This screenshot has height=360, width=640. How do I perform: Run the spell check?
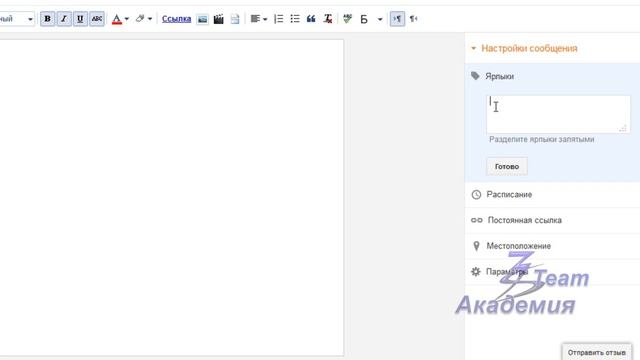347,19
